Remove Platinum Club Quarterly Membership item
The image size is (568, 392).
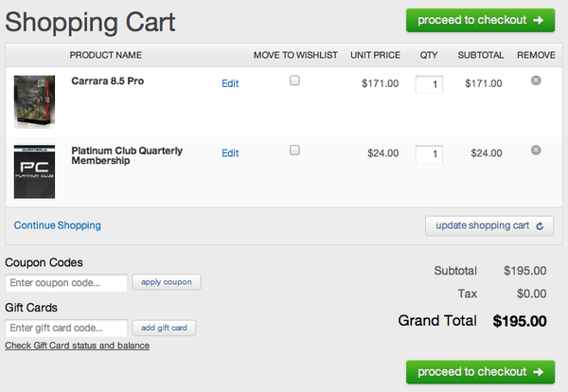click(536, 150)
